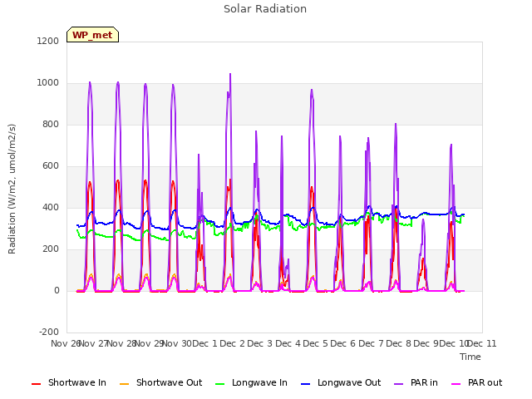This screenshot has width=532, height=399.
Task: Toggle the Longwave Out legend entry
Action: [x=341, y=382]
